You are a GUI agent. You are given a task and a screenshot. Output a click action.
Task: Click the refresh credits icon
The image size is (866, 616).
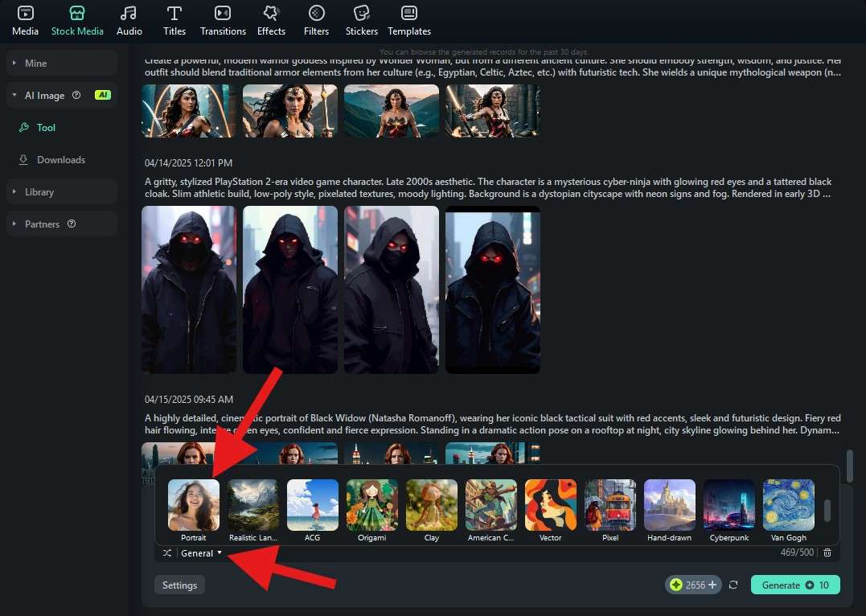click(x=733, y=585)
